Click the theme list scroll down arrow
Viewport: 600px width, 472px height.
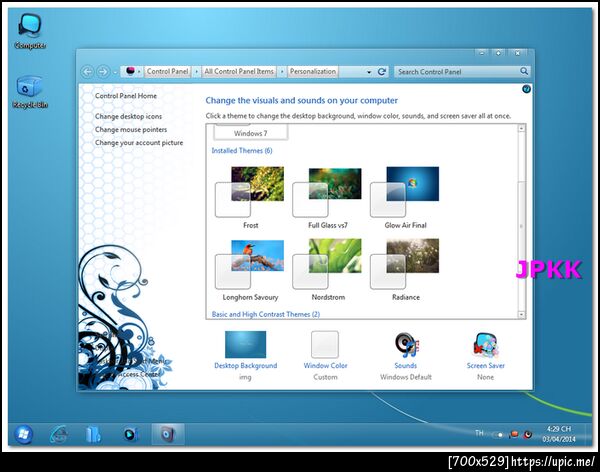(522, 314)
